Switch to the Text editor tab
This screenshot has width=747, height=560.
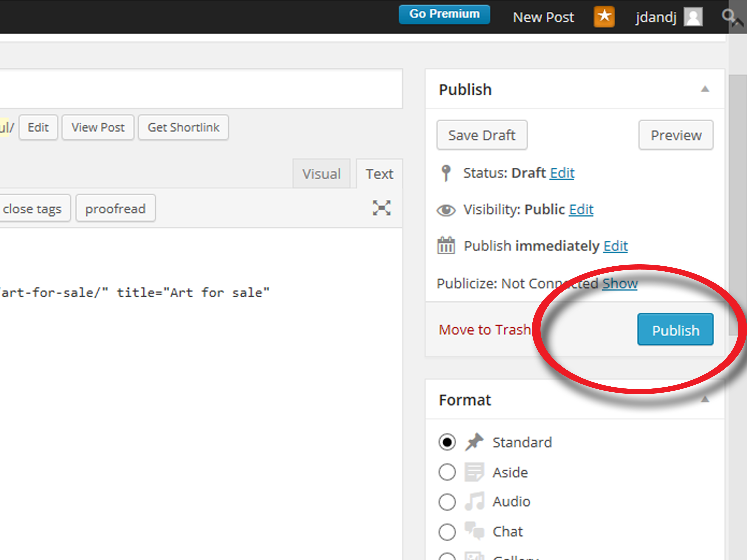pyautogui.click(x=379, y=174)
